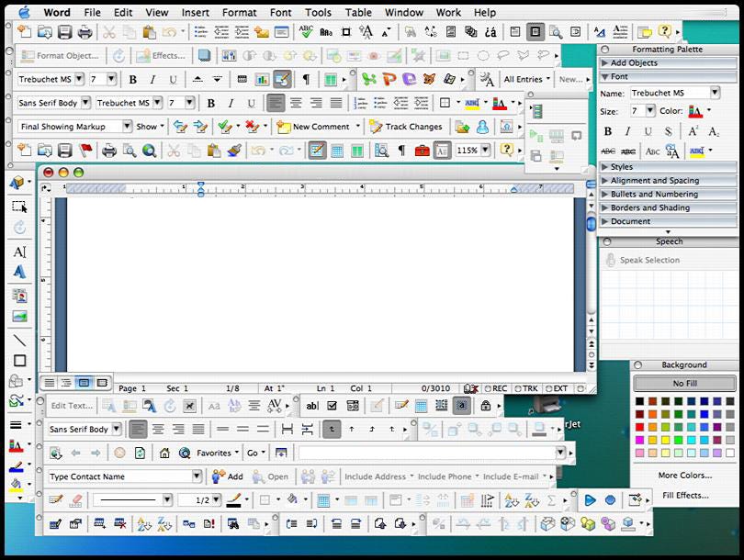
Task: Expand the Alignment and Spacing section
Action: (x=668, y=181)
